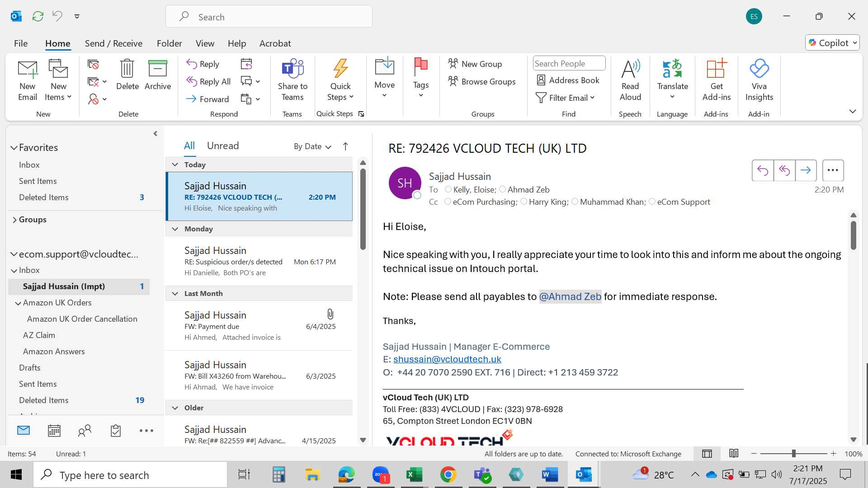This screenshot has width=868, height=488.
Task: Click the Ignore conversation icon
Action: (93, 64)
